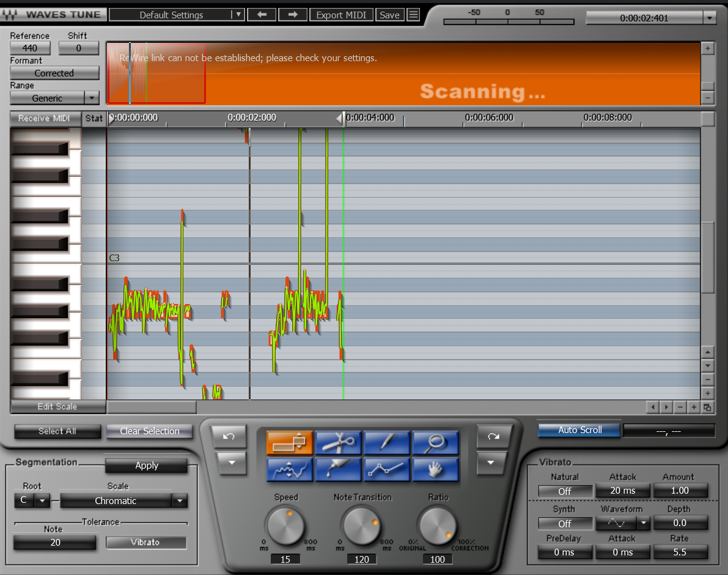
Task: Enable Auto Scroll
Action: tap(578, 429)
